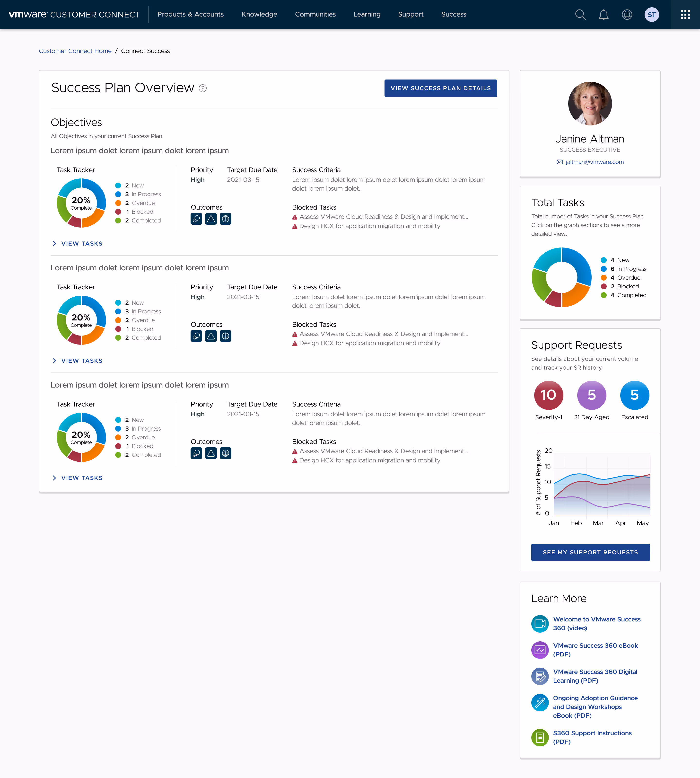Open the apps grid launcher icon

685,15
